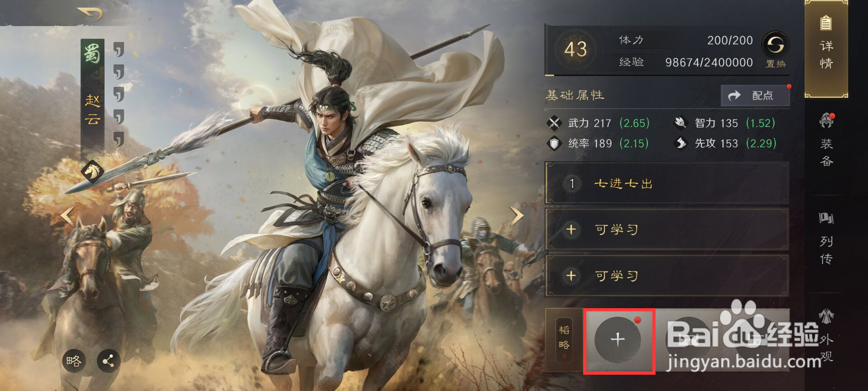868x391 pixels.
Task: Tap the round 略 icon button
Action: (74, 361)
